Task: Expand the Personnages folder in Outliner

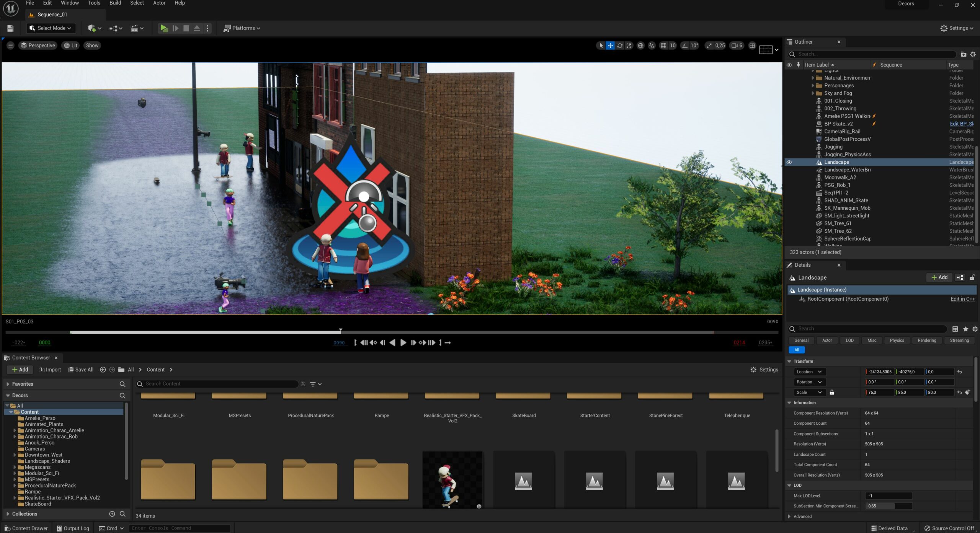Action: click(813, 86)
